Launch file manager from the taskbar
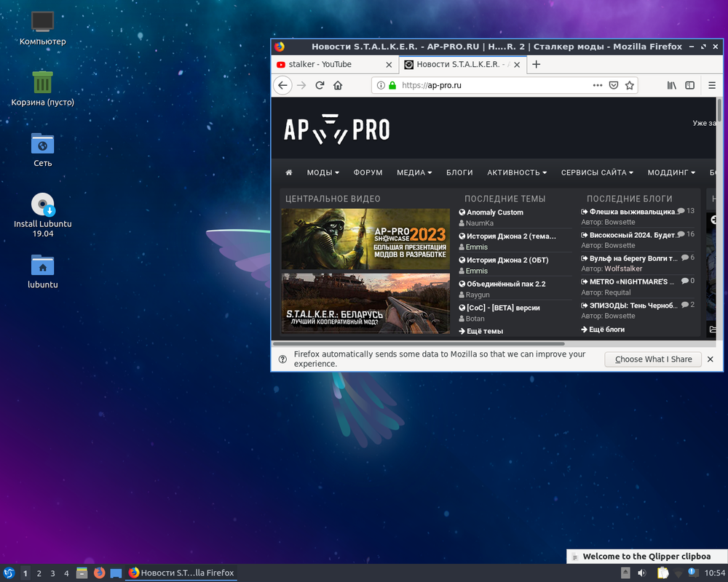 (82, 573)
